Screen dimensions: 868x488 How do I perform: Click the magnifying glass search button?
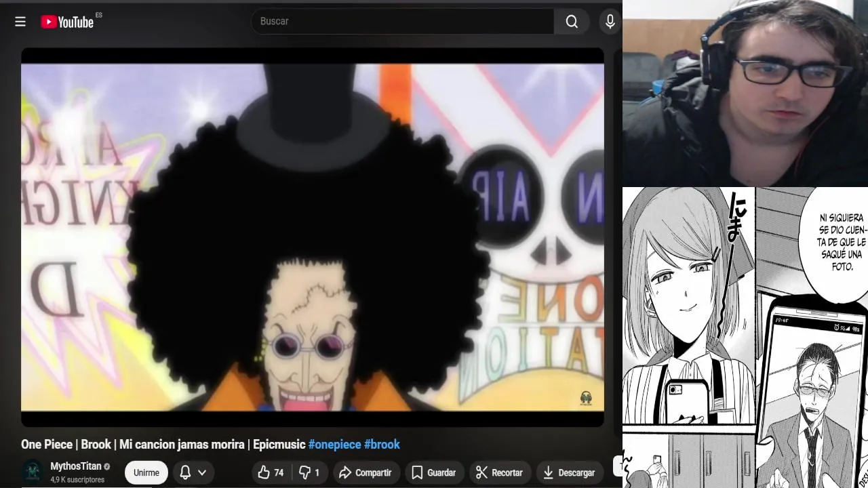click(x=572, y=22)
